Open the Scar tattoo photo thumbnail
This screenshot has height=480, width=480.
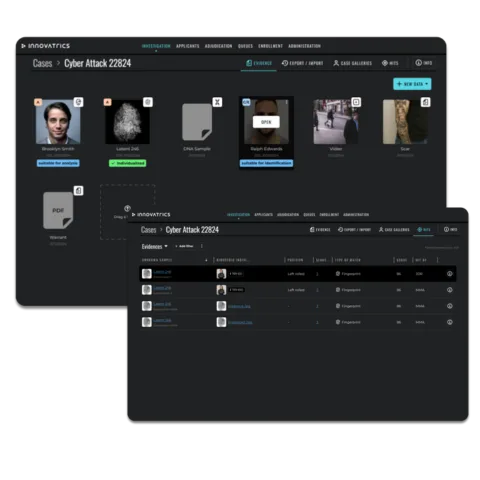pos(405,122)
